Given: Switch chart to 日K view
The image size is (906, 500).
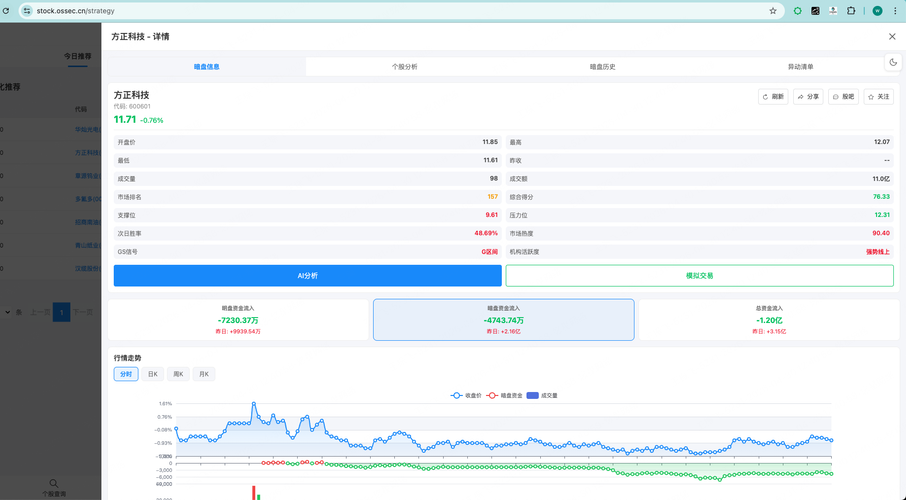Looking at the screenshot, I should pos(153,374).
